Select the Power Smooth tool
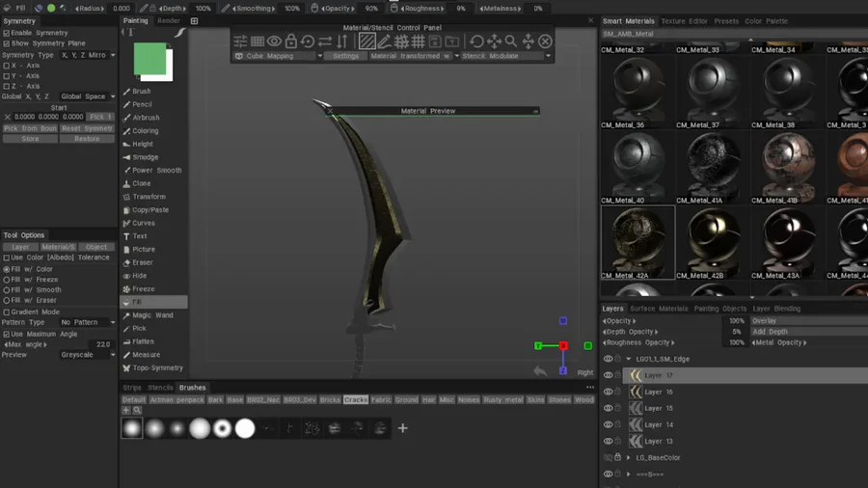 pyautogui.click(x=156, y=171)
